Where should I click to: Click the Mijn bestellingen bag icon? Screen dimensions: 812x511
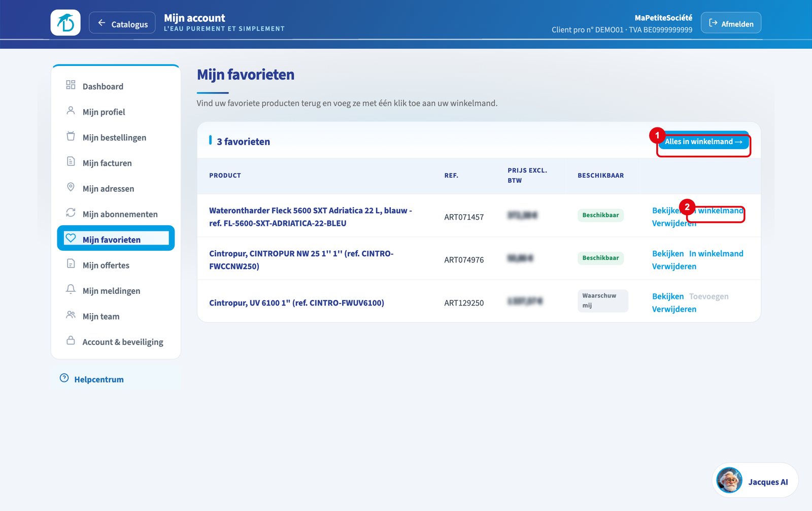click(71, 136)
